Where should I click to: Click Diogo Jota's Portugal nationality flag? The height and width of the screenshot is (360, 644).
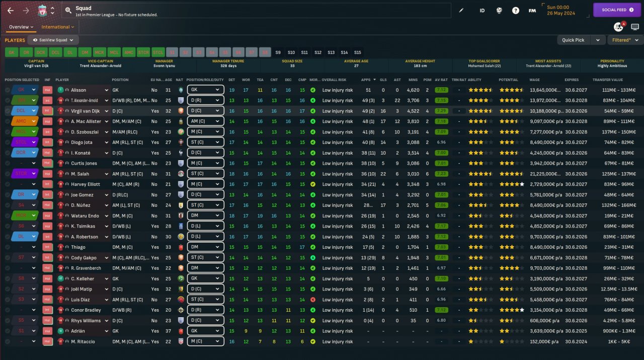click(181, 142)
